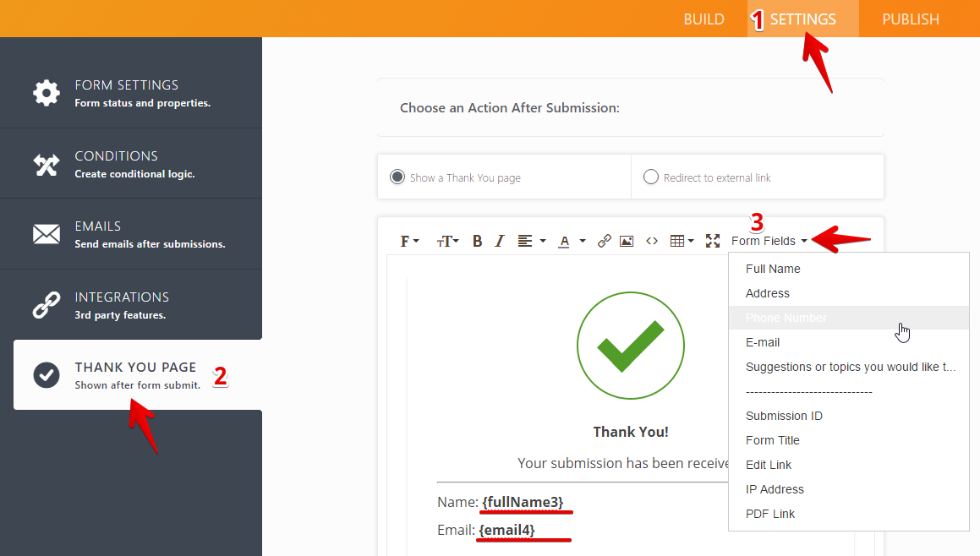Open Emails envelope section in sidebar

pos(47,234)
